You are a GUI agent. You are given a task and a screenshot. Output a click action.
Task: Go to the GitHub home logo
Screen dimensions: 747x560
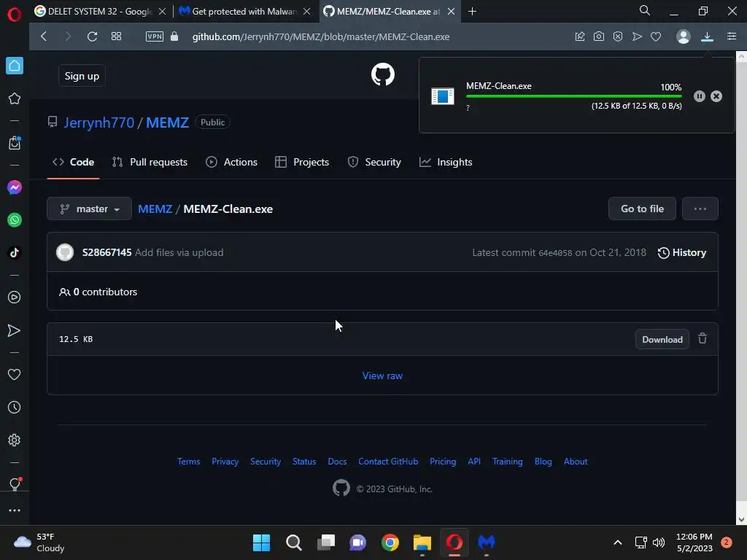coord(382,74)
